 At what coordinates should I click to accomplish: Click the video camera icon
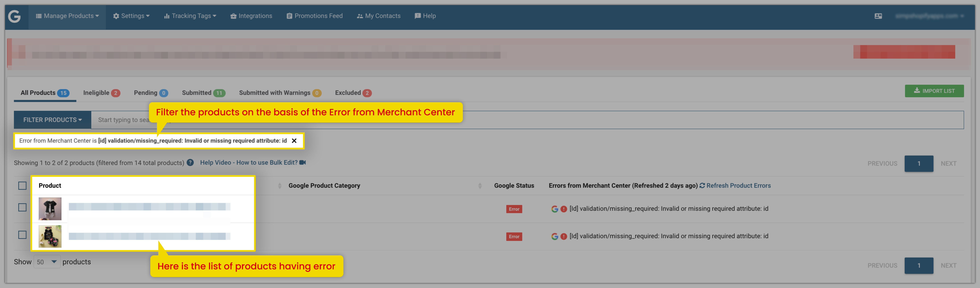(x=303, y=163)
